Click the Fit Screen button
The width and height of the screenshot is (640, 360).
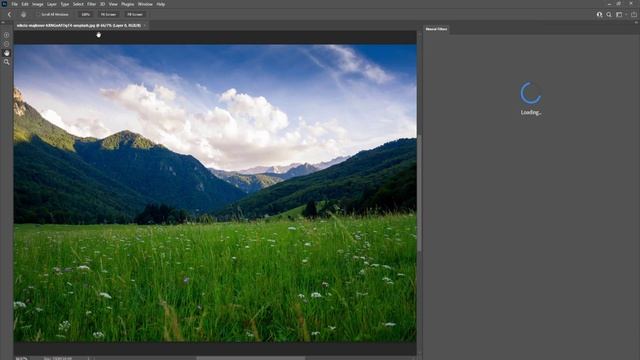108,14
